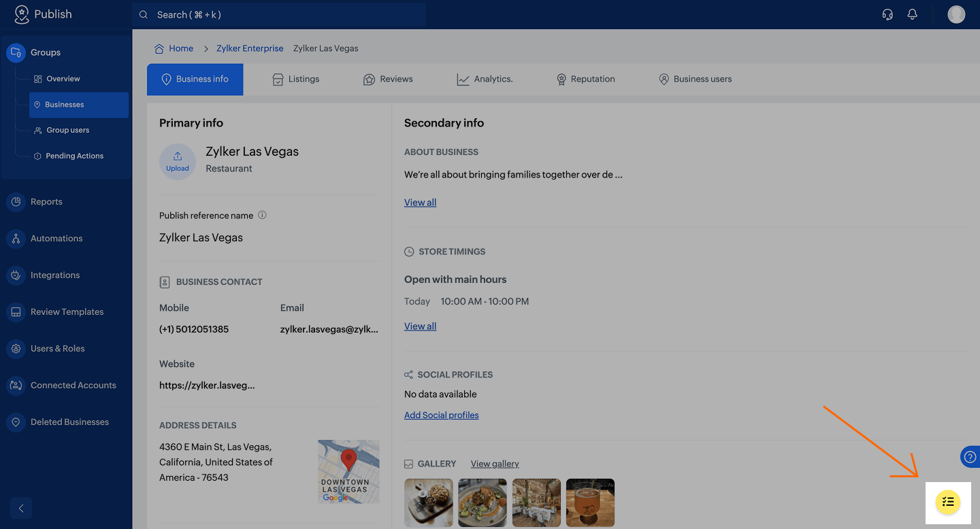Click the Groups sidebar icon
This screenshot has height=529, width=980.
pyautogui.click(x=16, y=52)
